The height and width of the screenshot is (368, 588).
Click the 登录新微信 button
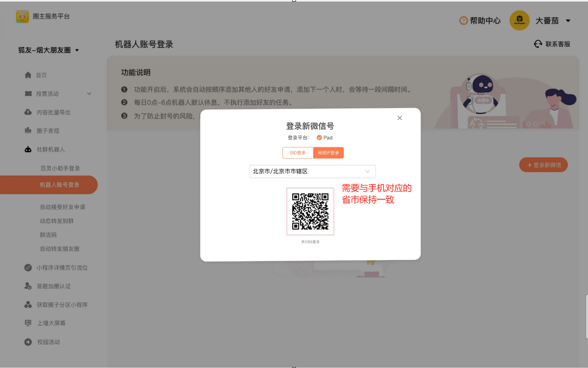click(543, 165)
